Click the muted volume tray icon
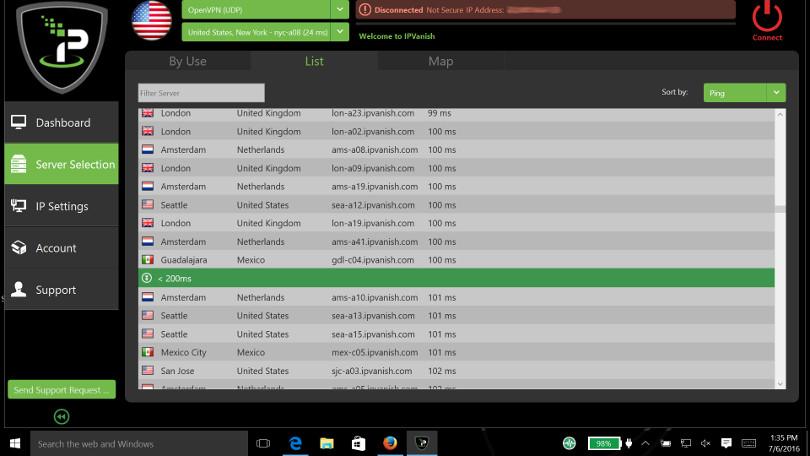Viewport: 810px width, 456px height. (x=706, y=443)
